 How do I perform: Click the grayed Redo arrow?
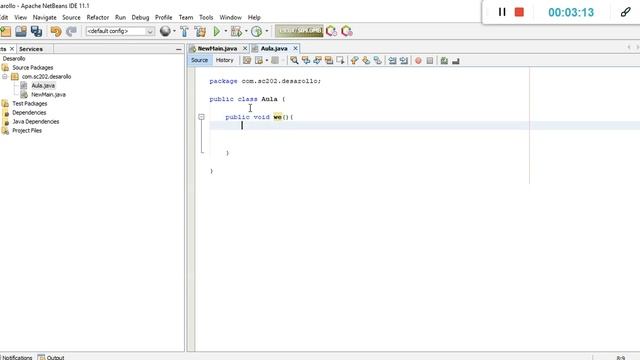pyautogui.click(x=71, y=31)
